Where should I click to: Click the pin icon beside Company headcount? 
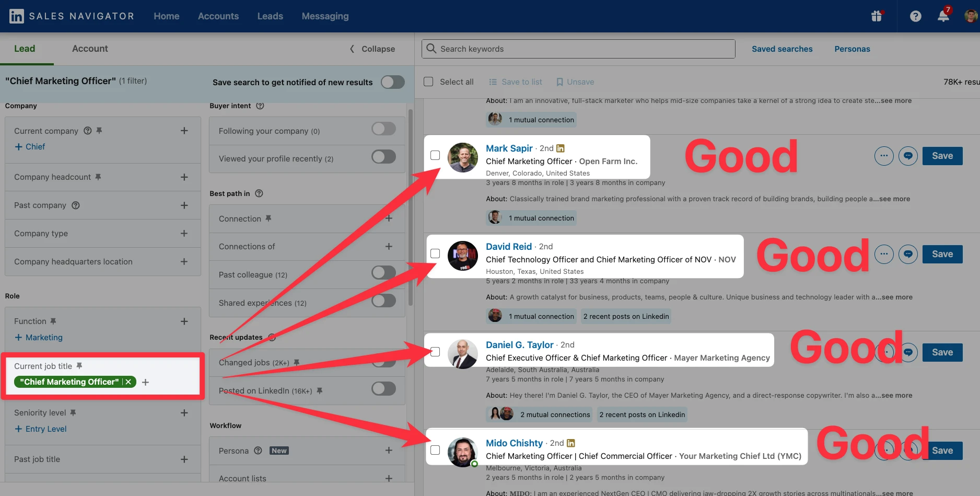pos(98,177)
